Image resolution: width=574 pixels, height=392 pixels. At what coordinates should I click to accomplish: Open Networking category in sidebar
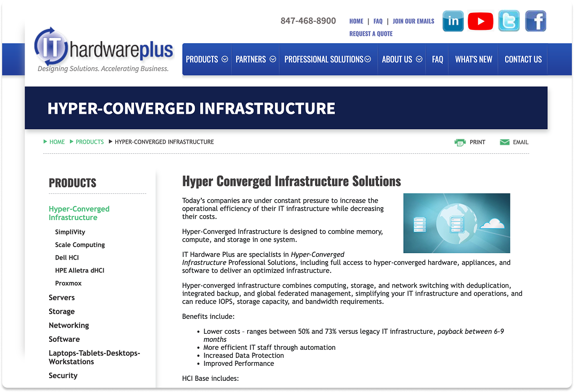pos(69,325)
